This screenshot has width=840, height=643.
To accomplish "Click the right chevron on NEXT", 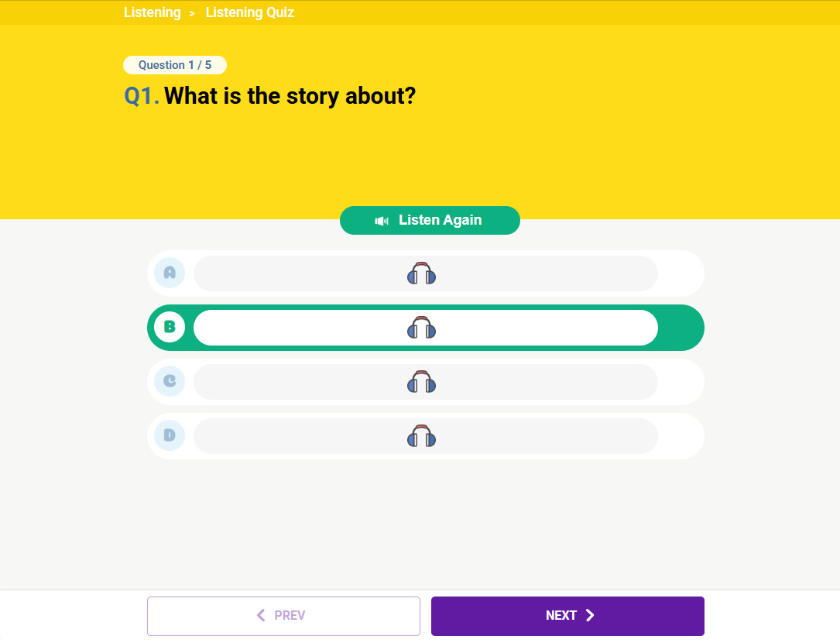I will point(590,616).
